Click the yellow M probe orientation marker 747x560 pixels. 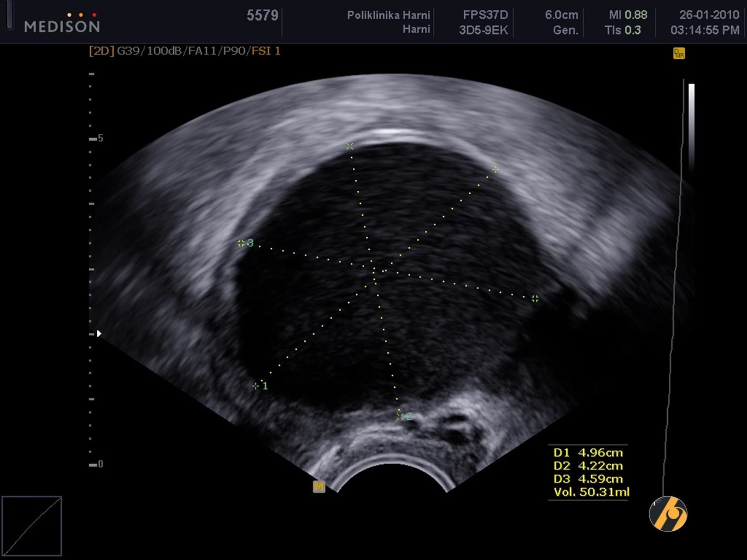pos(319,486)
